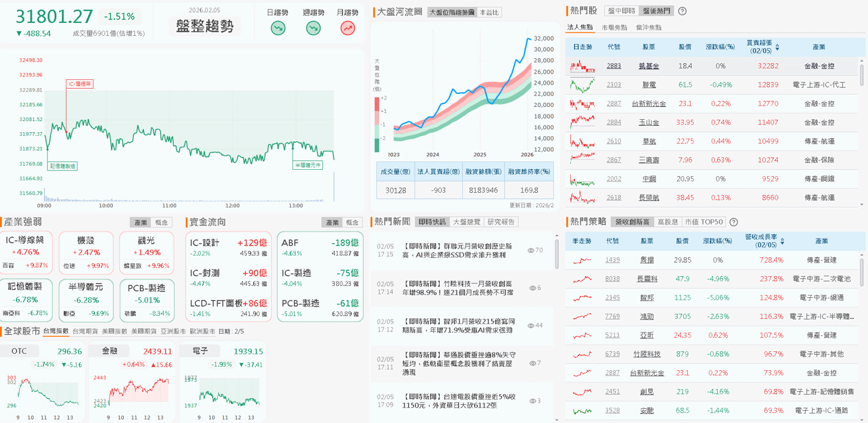868x423 pixels.
Task: Click the 聯電 green daily sparkline icon
Action: tap(582, 85)
